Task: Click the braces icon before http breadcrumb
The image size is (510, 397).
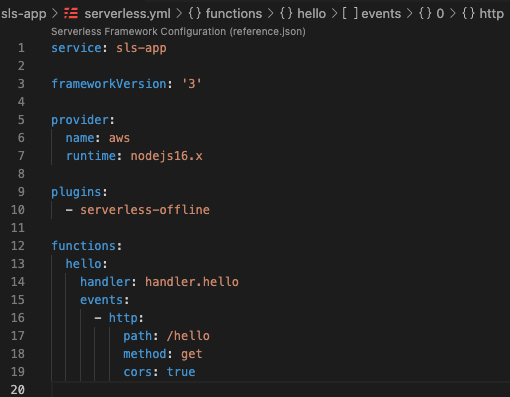Action: point(468,14)
